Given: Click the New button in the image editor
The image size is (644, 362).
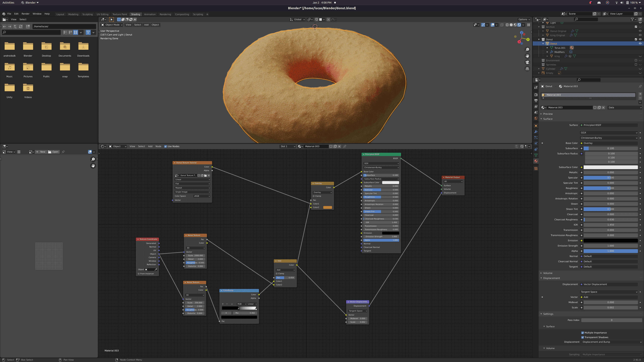Looking at the screenshot, I should pos(41,152).
